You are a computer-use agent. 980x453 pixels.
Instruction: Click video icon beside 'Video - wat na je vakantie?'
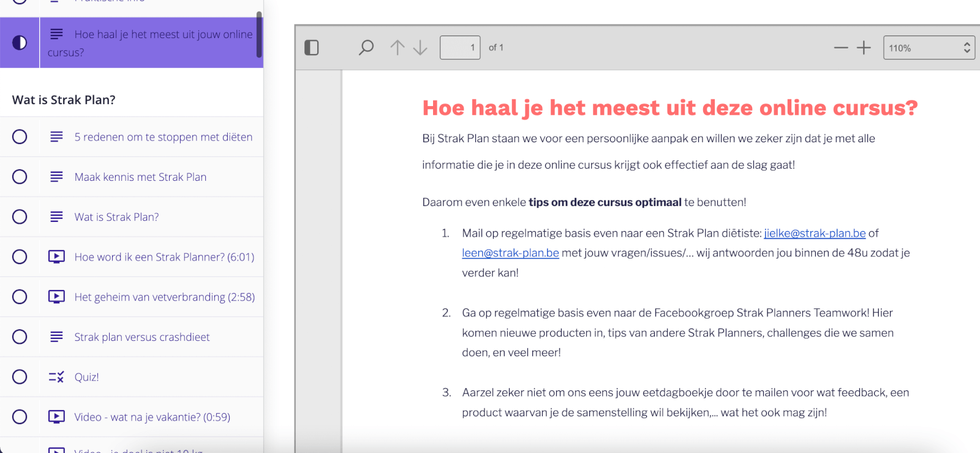click(x=56, y=417)
